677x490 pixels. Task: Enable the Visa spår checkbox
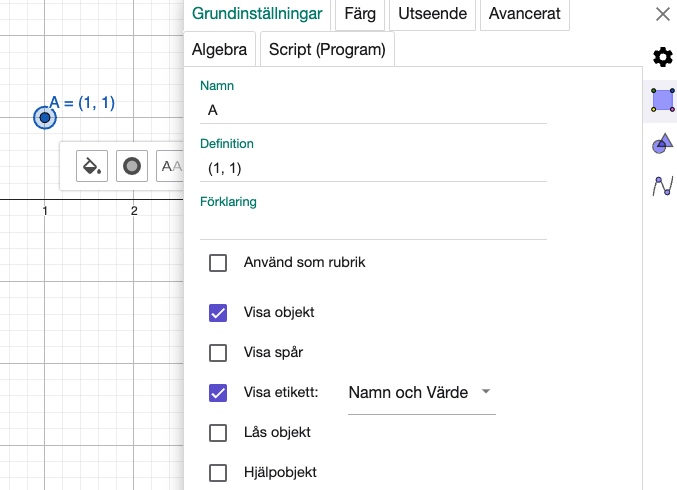click(218, 353)
